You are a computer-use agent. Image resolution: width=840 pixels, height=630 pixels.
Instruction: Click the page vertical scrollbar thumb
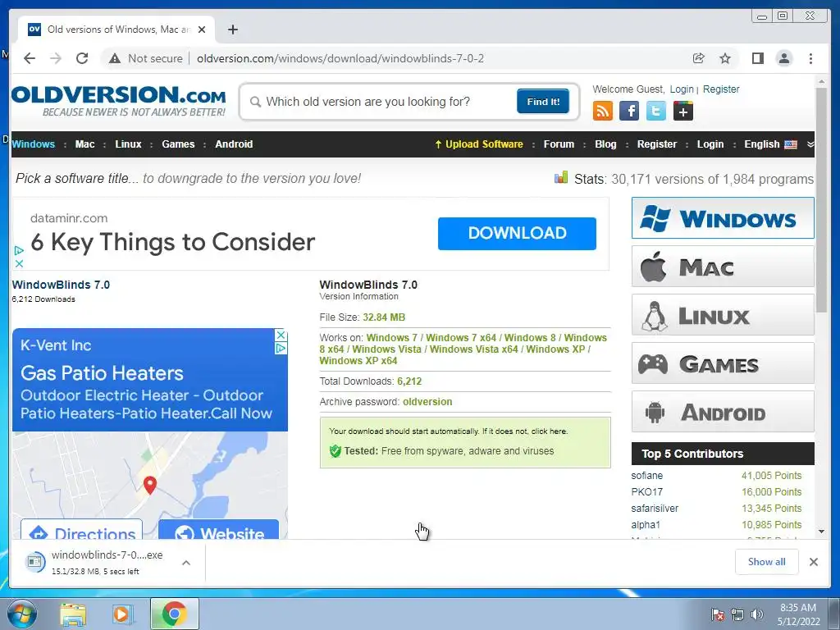click(x=821, y=199)
